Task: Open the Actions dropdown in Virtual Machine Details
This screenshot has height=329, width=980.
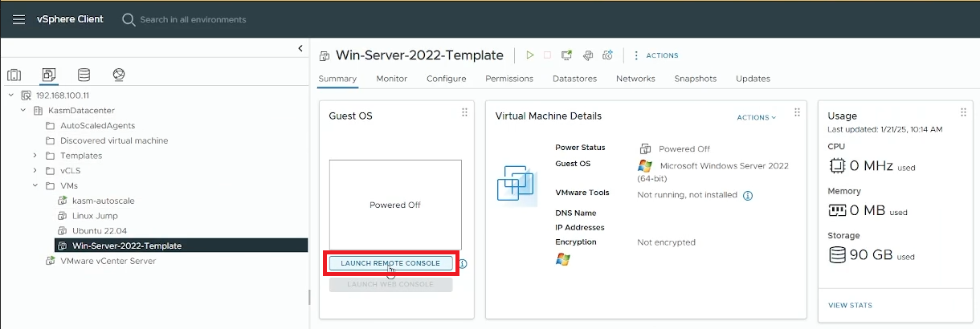Action: tap(756, 118)
